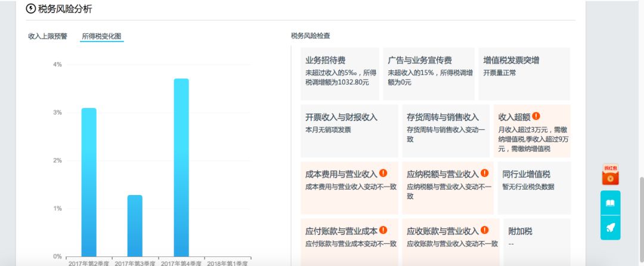Click warning icon next to 应纳税额与营业收入
The image size is (644, 266).
[485, 173]
